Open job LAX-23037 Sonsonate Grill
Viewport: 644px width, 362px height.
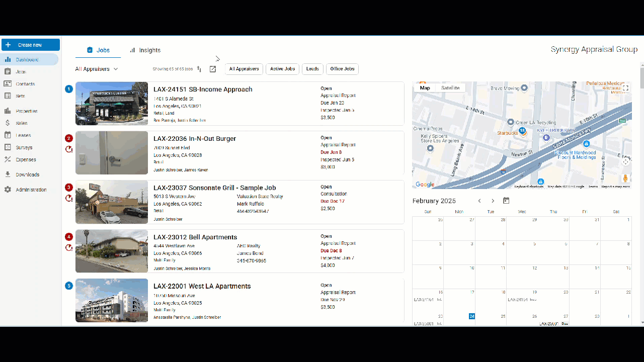point(215,188)
